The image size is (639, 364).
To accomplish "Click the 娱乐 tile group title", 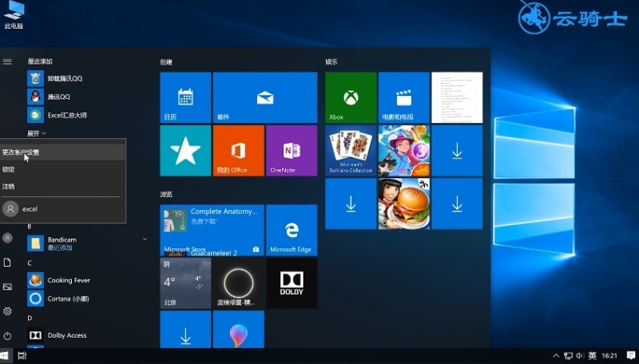I will point(331,62).
